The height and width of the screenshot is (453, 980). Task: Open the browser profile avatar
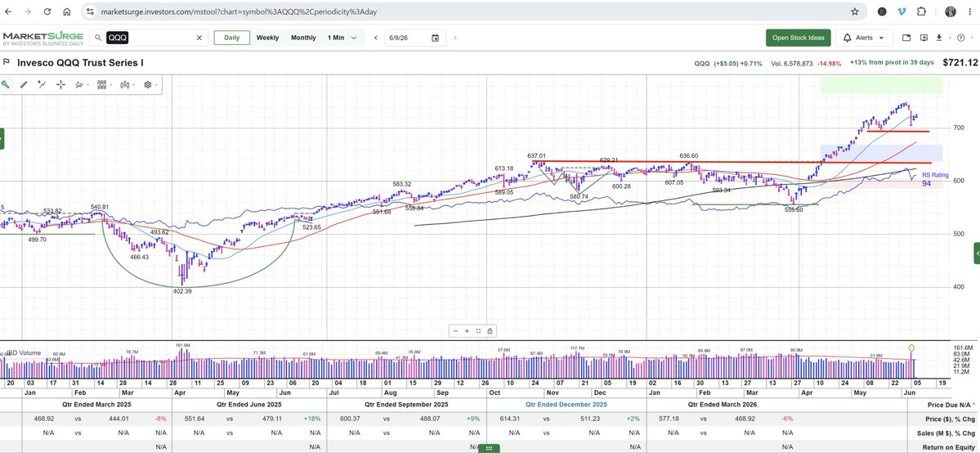coord(950,11)
